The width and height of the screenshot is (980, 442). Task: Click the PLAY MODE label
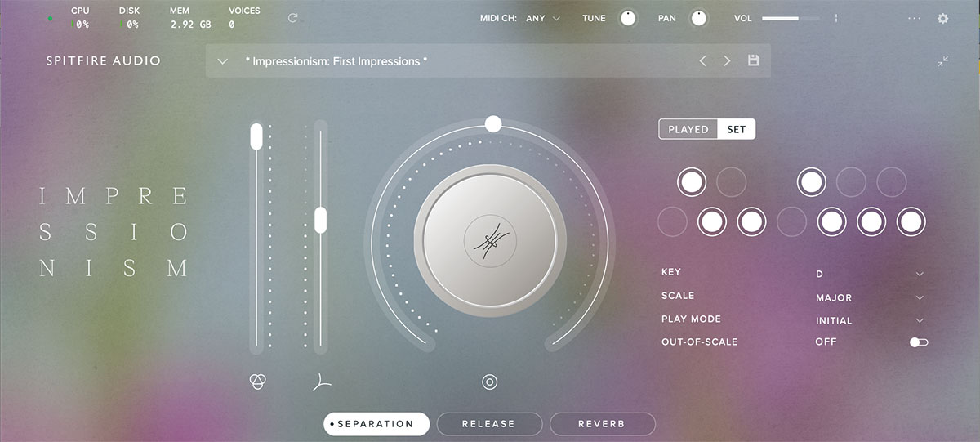tap(692, 319)
